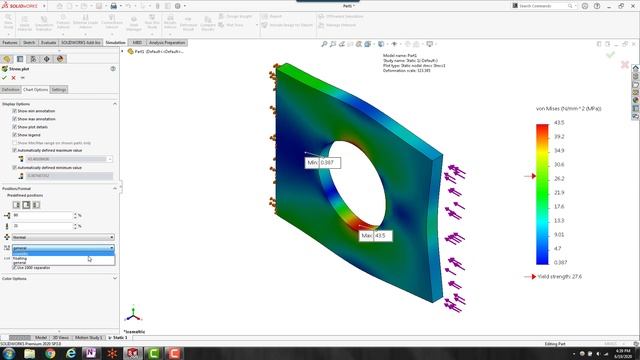The width and height of the screenshot is (640, 360).
Task: Confirm the Stress plot with green checkmark
Action: [4, 78]
